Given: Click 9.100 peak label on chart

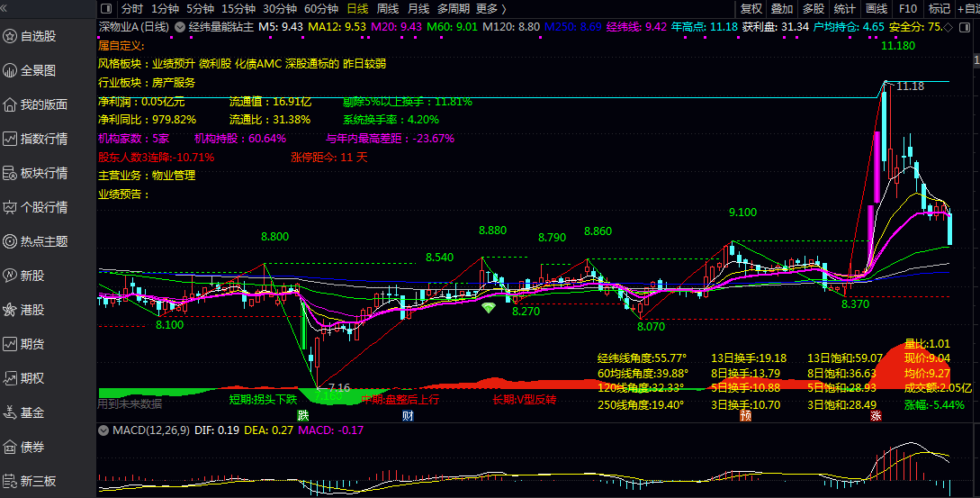Looking at the screenshot, I should pyautogui.click(x=742, y=213).
